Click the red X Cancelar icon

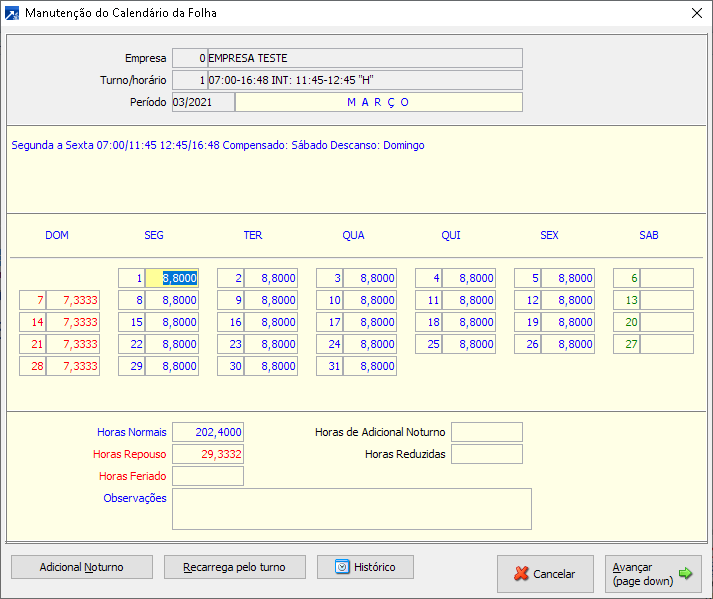click(x=521, y=574)
